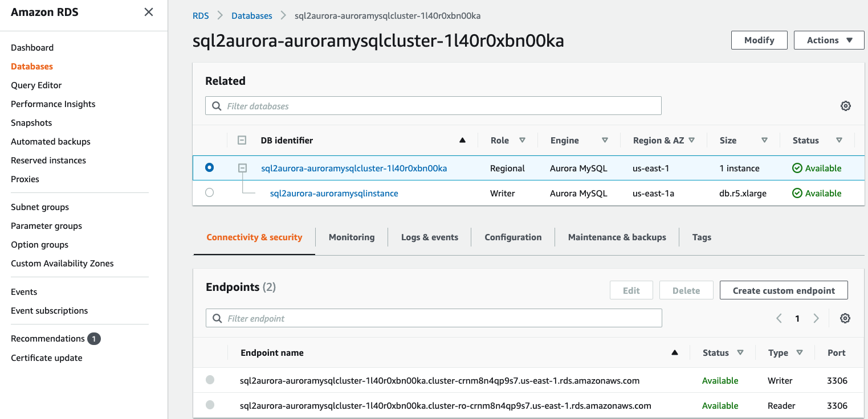Open Event subscriptions in sidebar
Viewport: 868px width, 419px height.
tap(50, 311)
